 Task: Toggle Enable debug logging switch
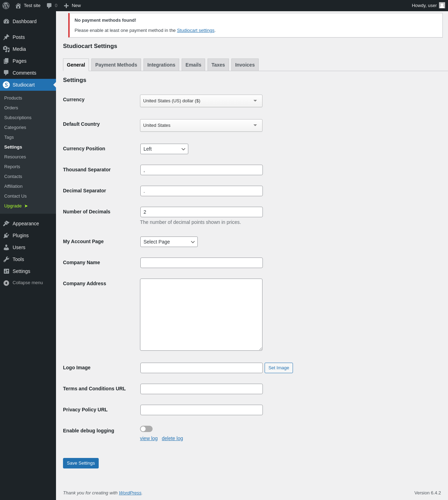tap(146, 429)
